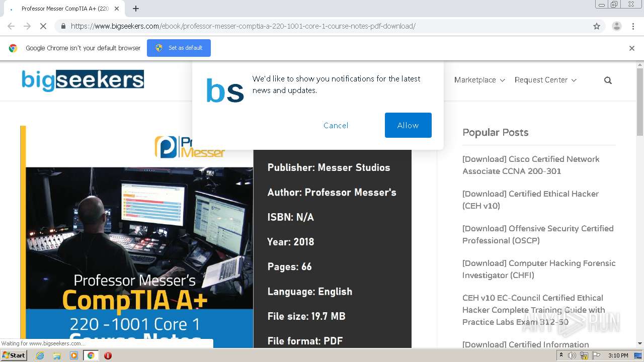This screenshot has height=362, width=644.
Task: Select the Language: English text
Action: point(309,292)
